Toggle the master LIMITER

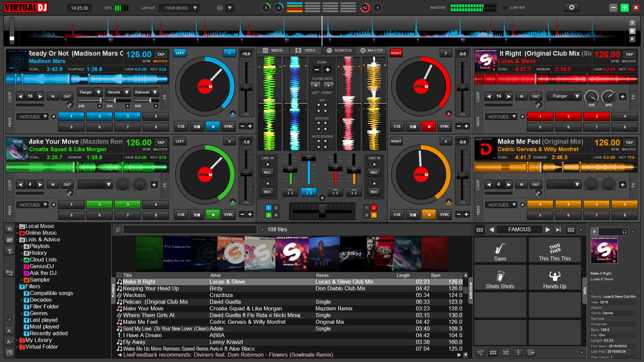[505, 7]
